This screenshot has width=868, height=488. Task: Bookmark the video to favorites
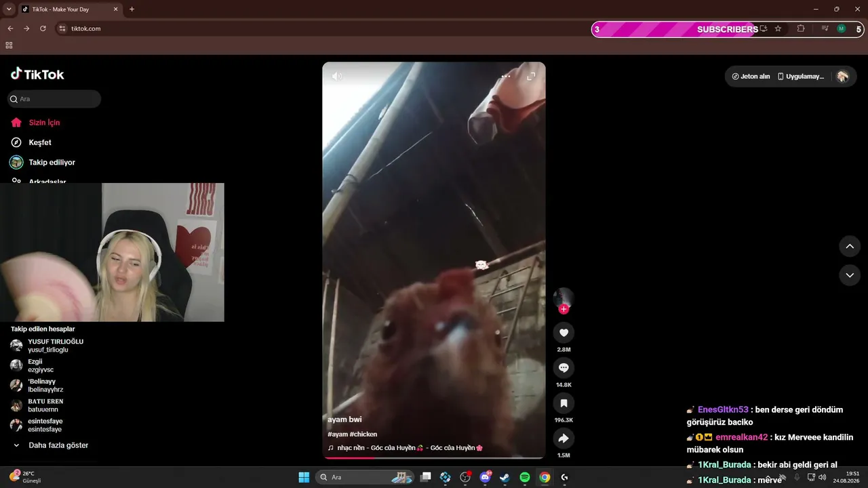coord(564,403)
